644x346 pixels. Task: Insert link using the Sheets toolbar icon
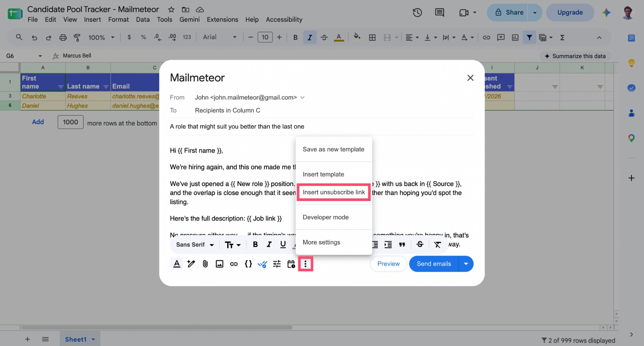[x=486, y=37]
